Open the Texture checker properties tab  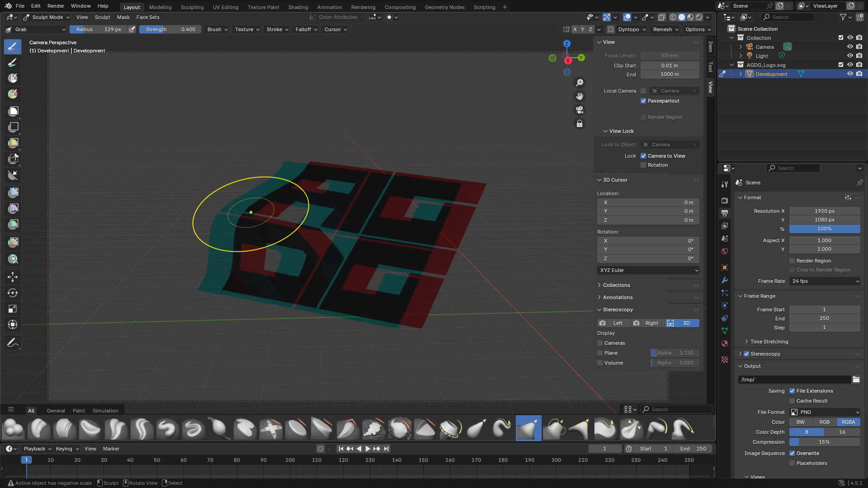725,360
